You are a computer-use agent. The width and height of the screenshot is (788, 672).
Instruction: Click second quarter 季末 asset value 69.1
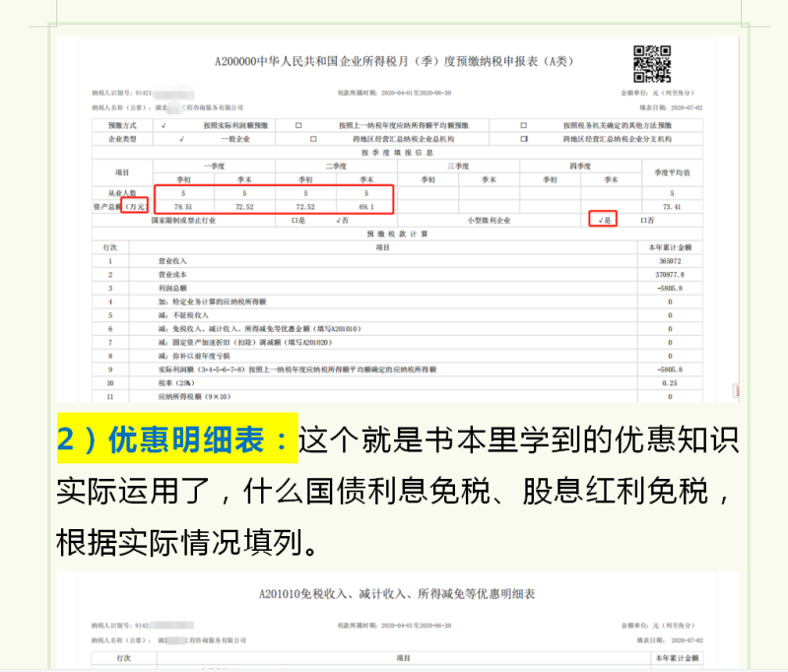point(365,207)
